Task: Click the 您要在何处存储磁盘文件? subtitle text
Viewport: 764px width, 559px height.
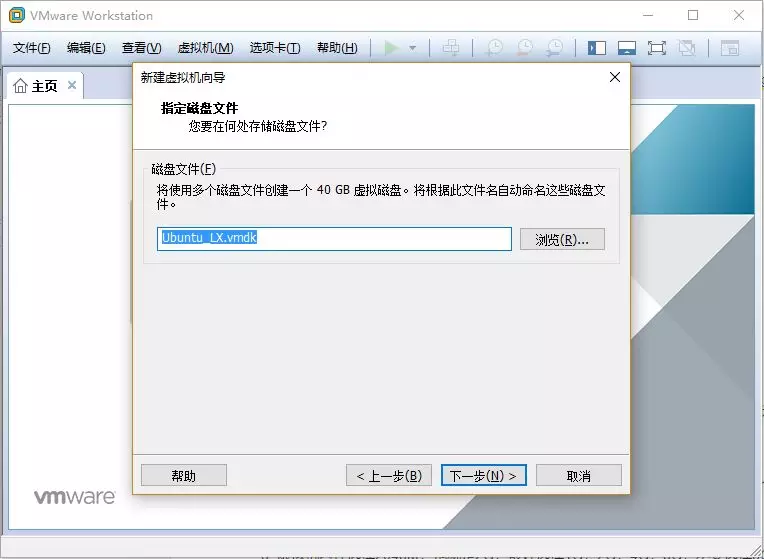Action: [258, 126]
